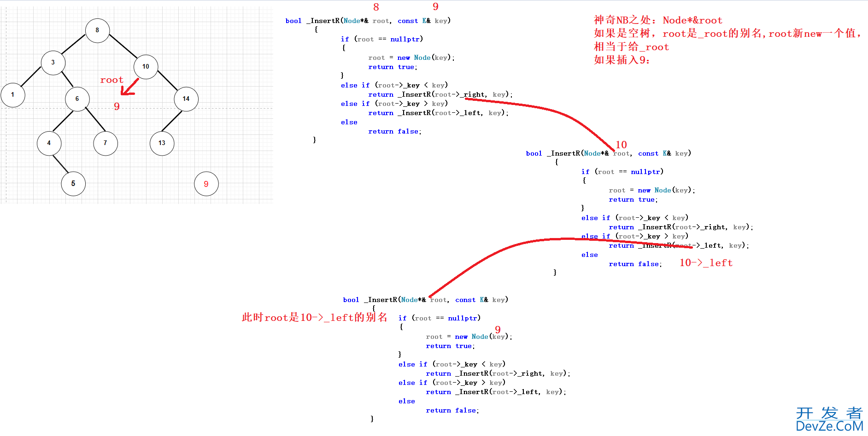This screenshot has height=436, width=868.
Task: Click the red line "如果插入9:"
Action: (622, 60)
